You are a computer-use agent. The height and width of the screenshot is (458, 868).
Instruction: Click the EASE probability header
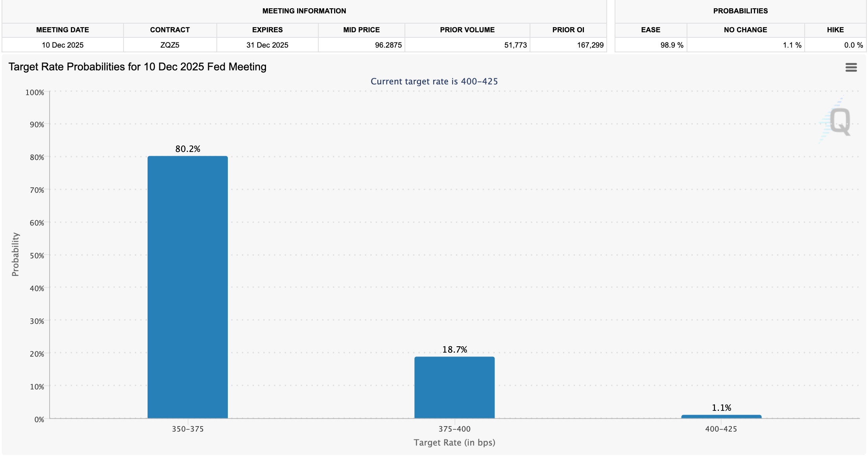(x=650, y=30)
